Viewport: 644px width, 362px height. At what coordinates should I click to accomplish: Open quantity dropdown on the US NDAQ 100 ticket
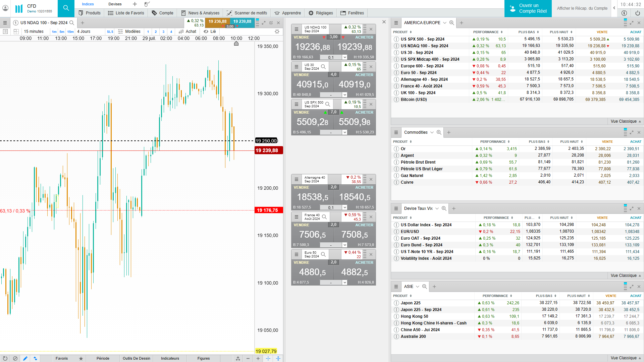coord(344,57)
